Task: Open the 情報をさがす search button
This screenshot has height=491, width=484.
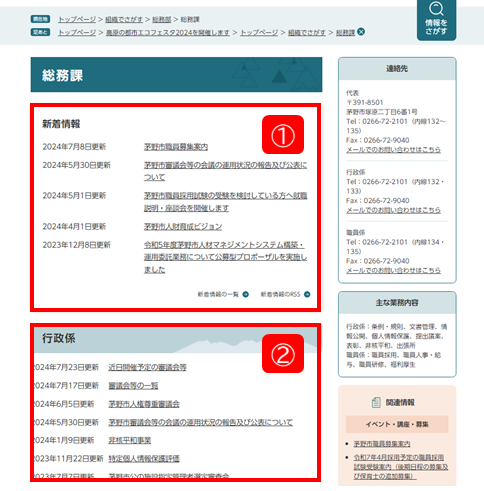Action: (436, 19)
